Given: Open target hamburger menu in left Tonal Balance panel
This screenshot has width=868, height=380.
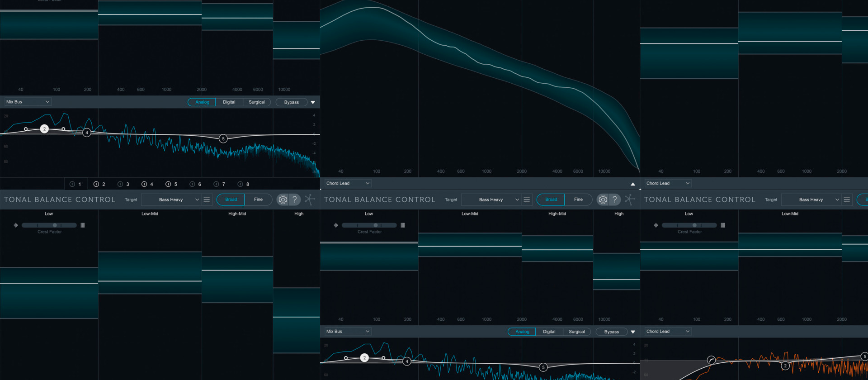Looking at the screenshot, I should (x=207, y=199).
